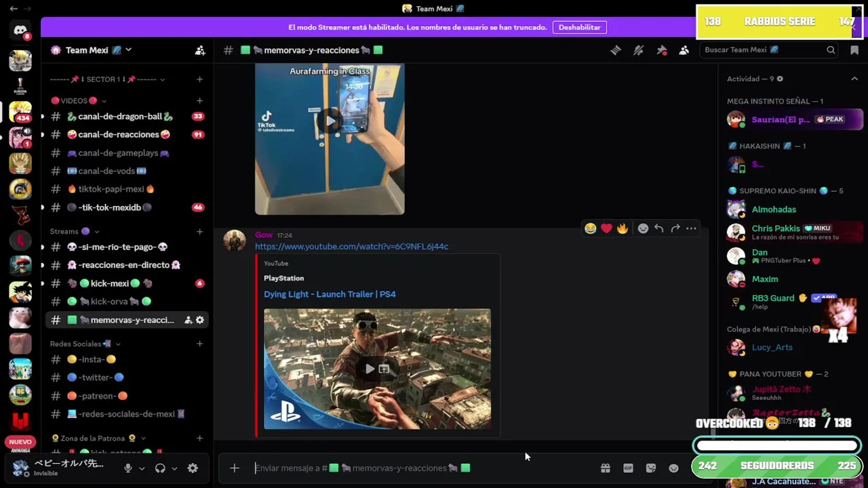React with red heart on Gow message
Viewport: 868px width, 488px height.
coord(607,228)
